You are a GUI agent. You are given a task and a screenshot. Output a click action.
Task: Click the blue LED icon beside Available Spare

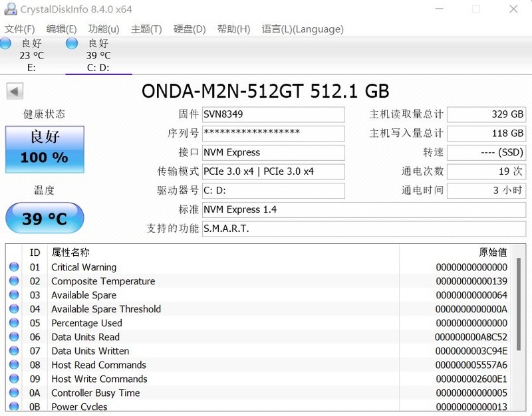pos(14,295)
